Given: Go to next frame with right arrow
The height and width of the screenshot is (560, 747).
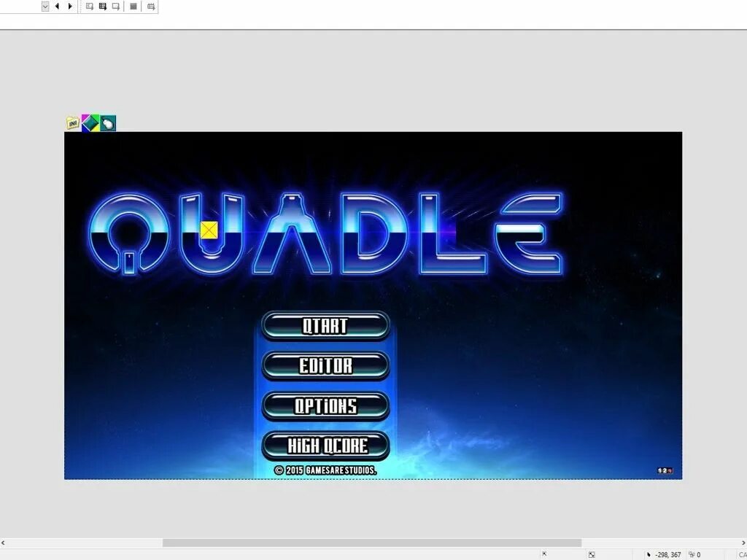Looking at the screenshot, I should point(70,6).
